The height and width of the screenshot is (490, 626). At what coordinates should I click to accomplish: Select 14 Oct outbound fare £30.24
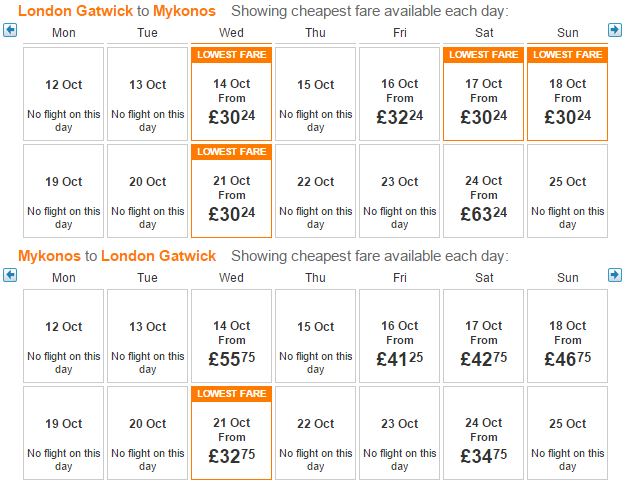[x=232, y=94]
